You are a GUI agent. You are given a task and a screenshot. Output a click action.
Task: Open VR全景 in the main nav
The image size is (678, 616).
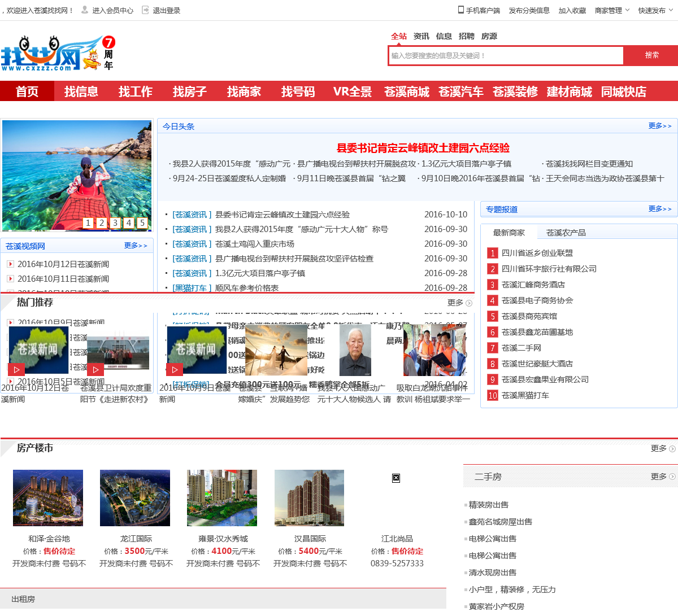353,91
